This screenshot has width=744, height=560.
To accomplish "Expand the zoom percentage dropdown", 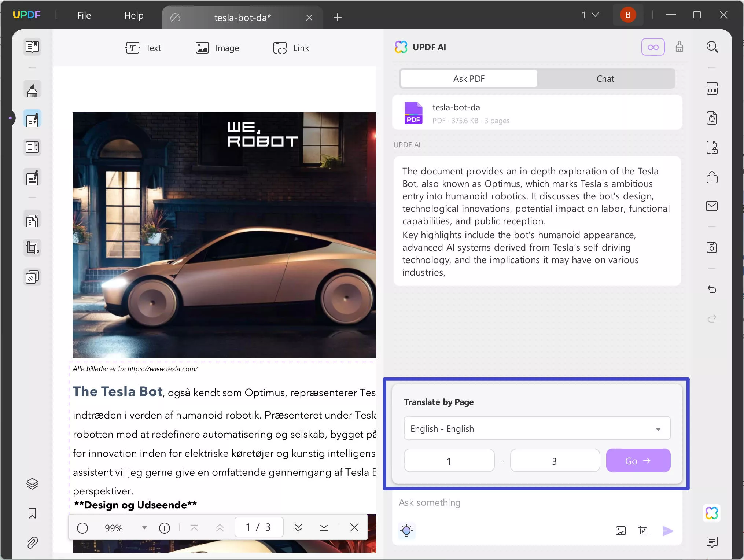I will pos(144,528).
